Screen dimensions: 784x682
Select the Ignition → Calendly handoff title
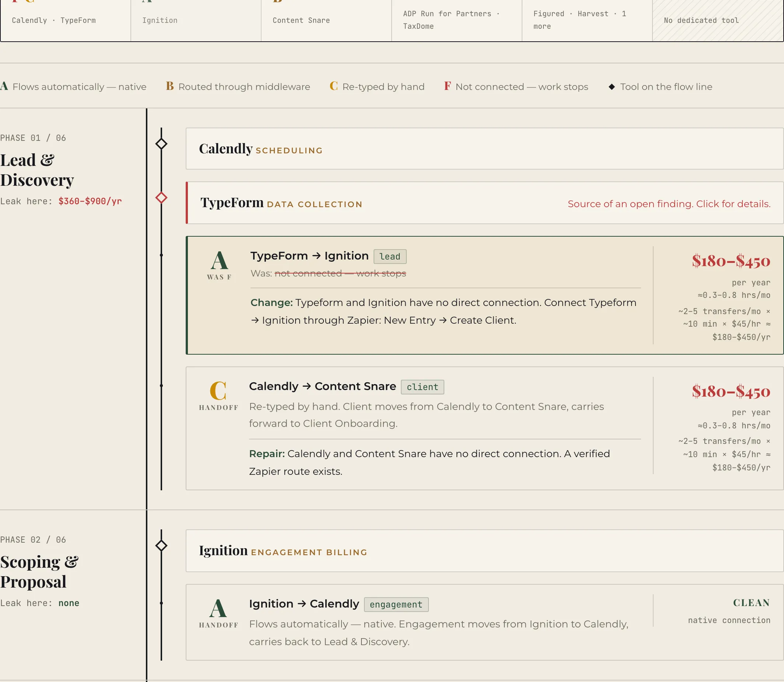(304, 604)
